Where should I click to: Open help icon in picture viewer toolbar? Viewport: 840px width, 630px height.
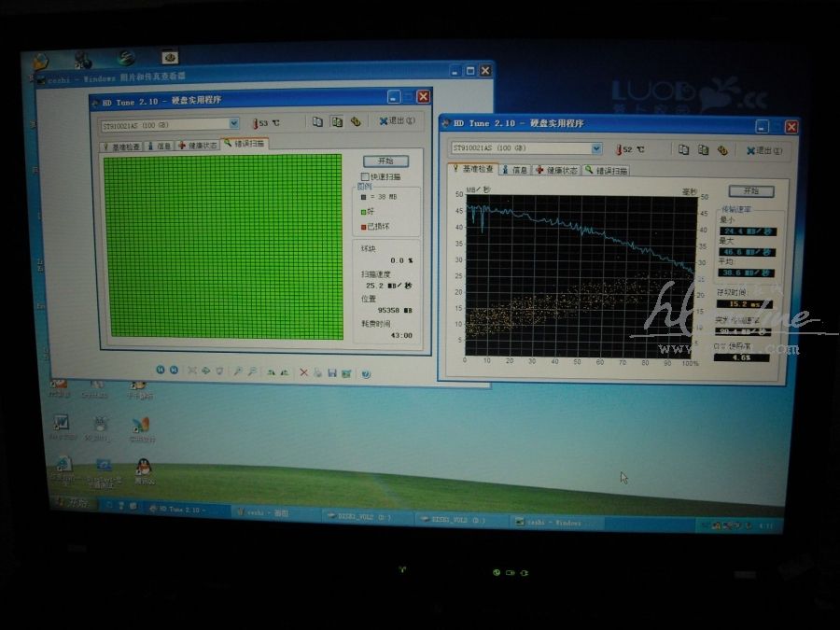(x=366, y=374)
